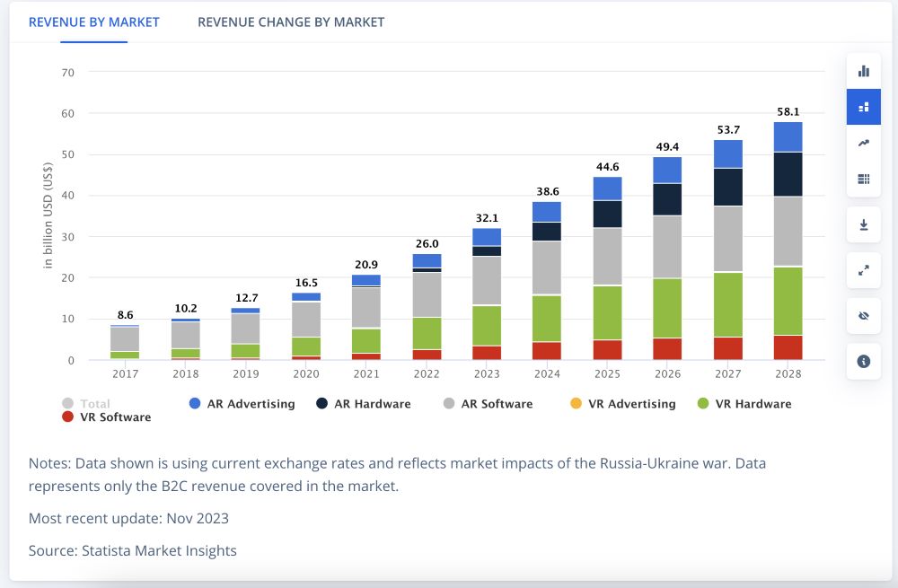The width and height of the screenshot is (898, 588).
Task: Click the yellow VR Advertising color dot
Action: pos(576,404)
